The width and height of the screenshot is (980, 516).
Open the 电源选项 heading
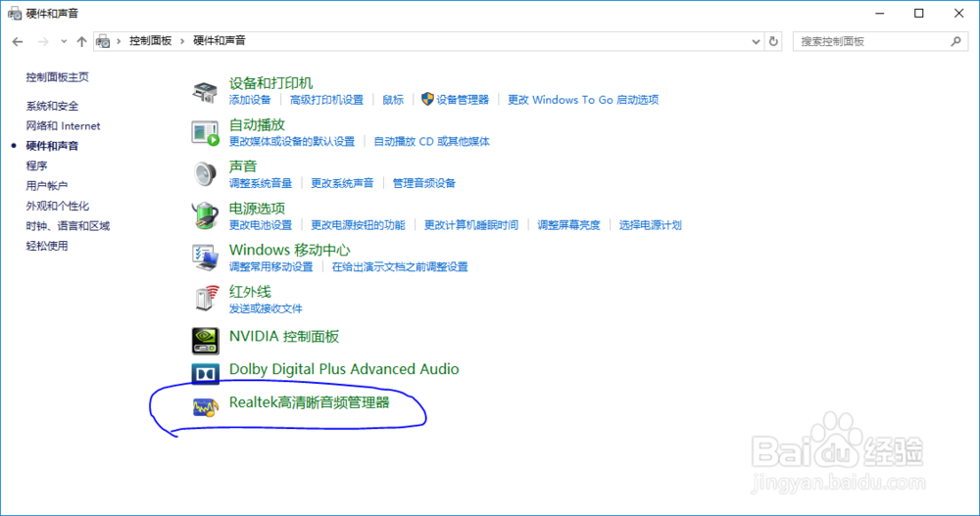(x=257, y=209)
